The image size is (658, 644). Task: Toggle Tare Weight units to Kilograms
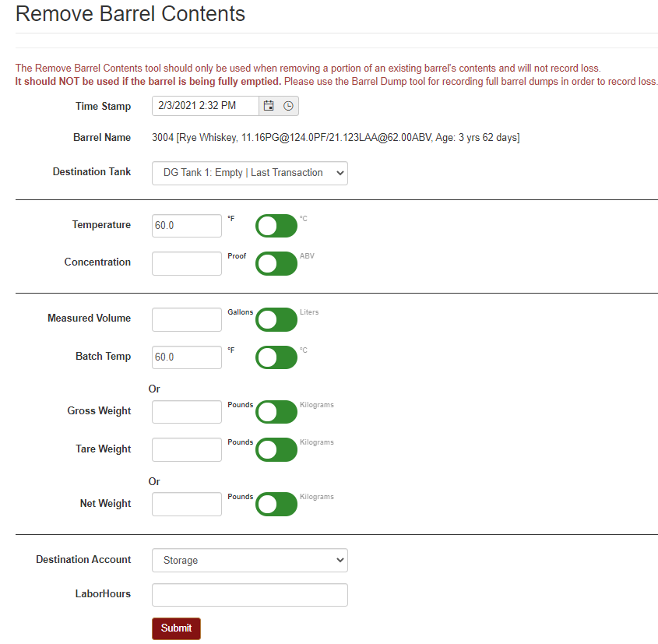276,449
